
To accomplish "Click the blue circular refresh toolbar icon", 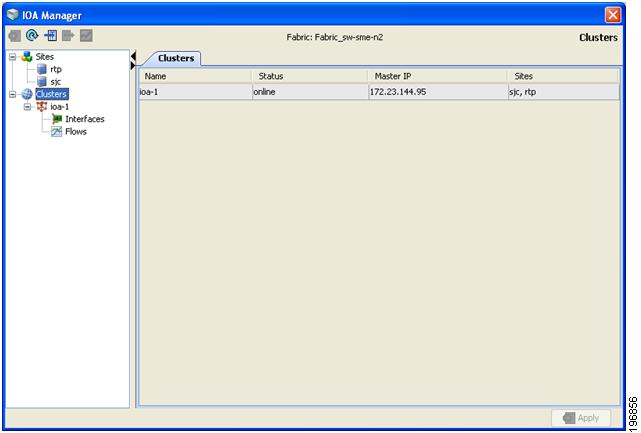I will click(32, 36).
